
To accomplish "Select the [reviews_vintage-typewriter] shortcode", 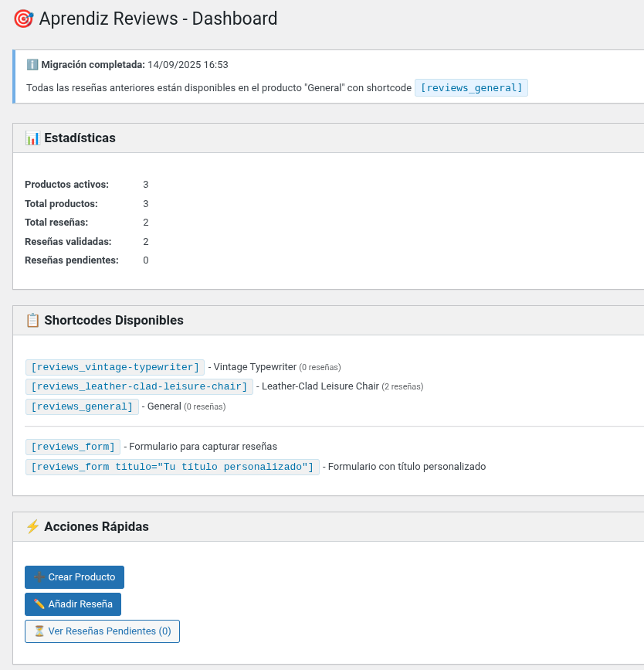I will [115, 367].
